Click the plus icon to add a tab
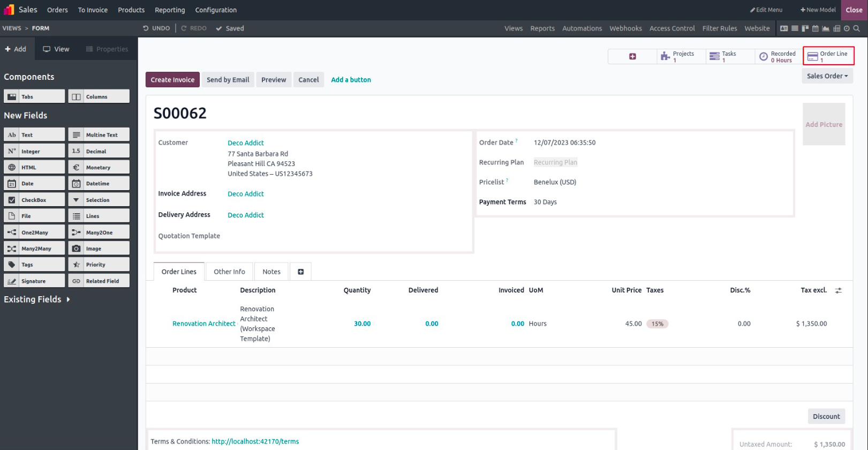The height and width of the screenshot is (450, 868). pos(300,272)
